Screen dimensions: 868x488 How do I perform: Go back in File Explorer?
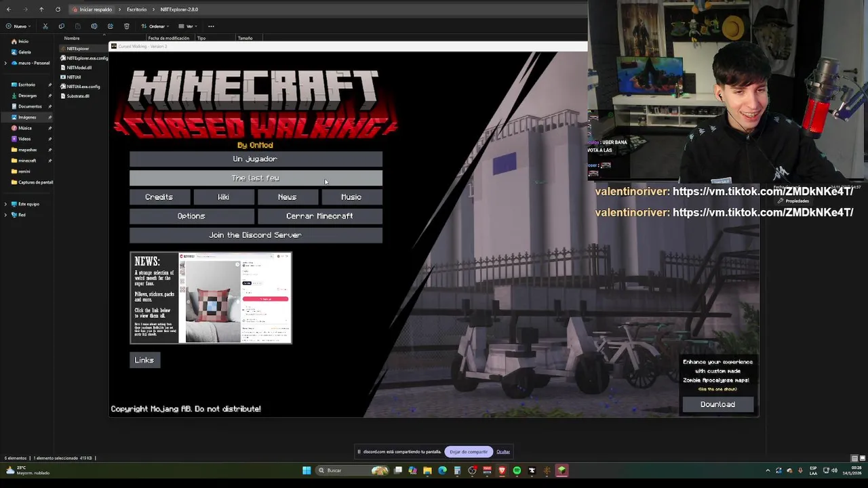click(x=8, y=9)
